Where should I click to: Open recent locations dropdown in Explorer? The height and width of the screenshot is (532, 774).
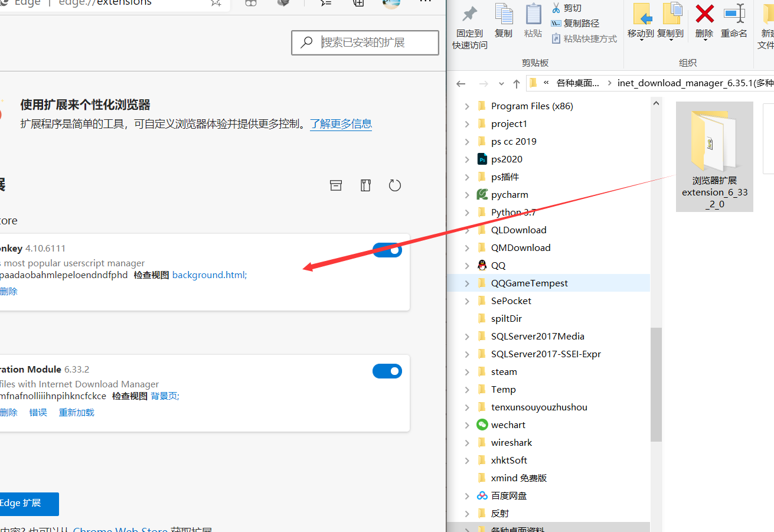(x=501, y=84)
